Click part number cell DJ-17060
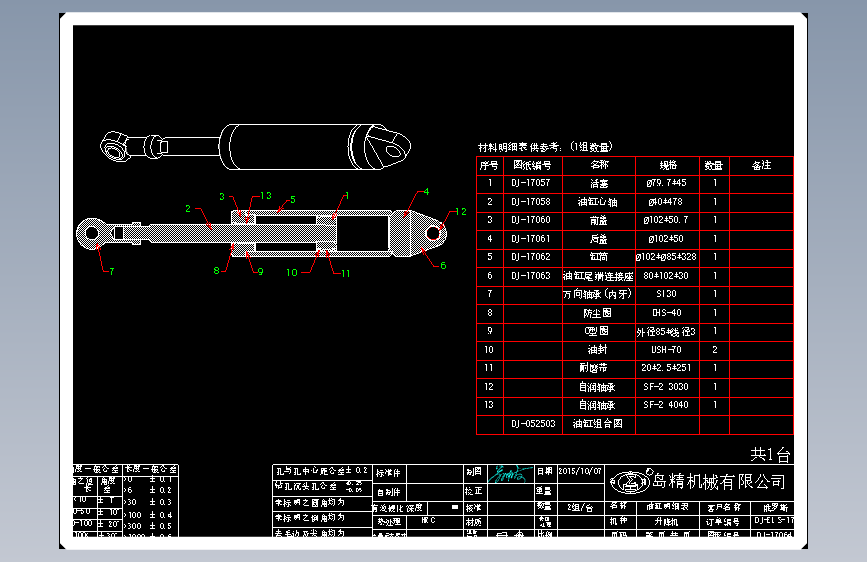 pos(531,220)
